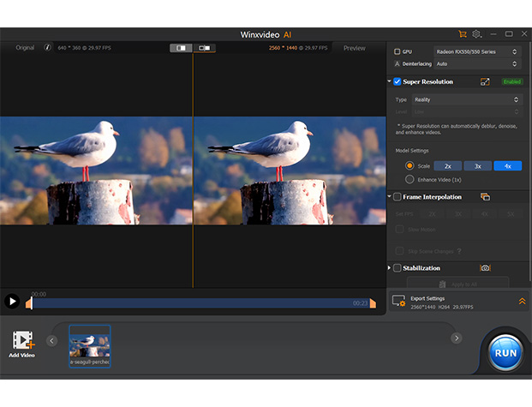Click the Original label
The height and width of the screenshot is (407, 532).
25,47
